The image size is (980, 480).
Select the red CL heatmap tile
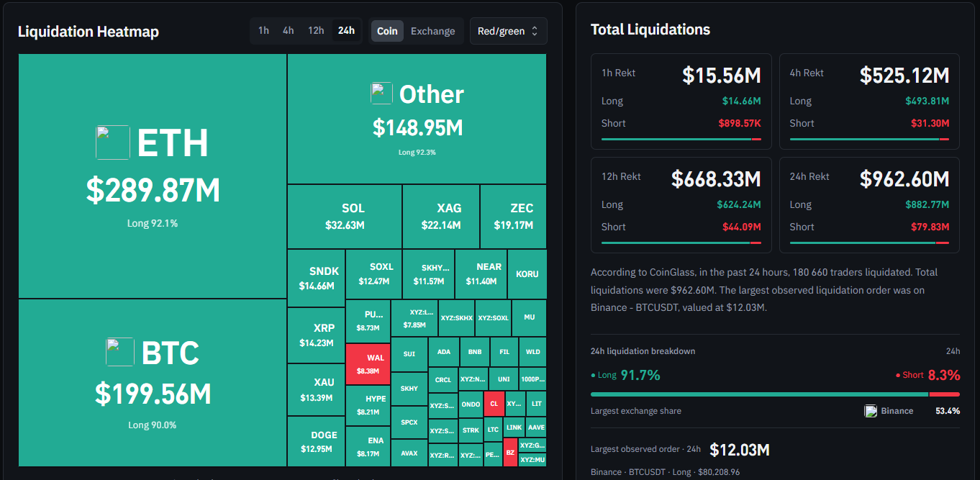point(494,404)
